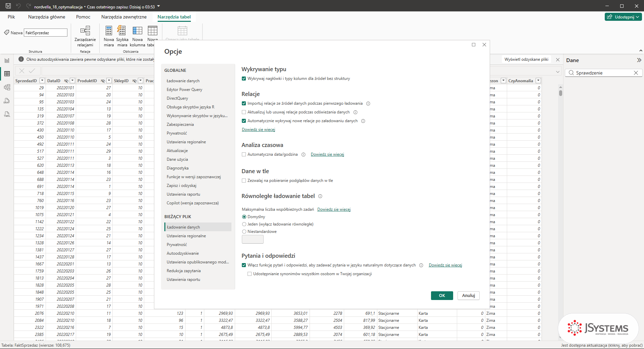Switch to Pomoc tab

[83, 17]
